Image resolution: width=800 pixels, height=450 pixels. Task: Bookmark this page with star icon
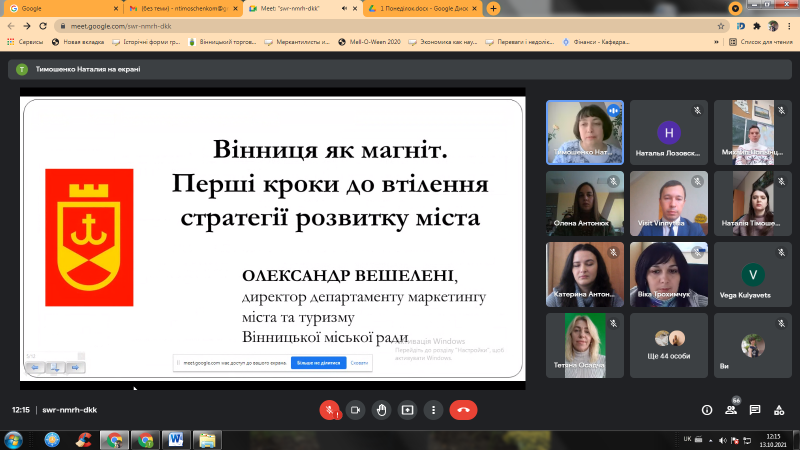pyautogui.click(x=721, y=26)
